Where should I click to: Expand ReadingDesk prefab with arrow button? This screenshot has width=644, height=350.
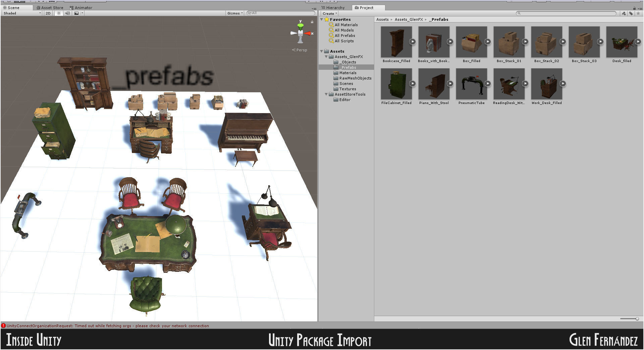coord(525,84)
